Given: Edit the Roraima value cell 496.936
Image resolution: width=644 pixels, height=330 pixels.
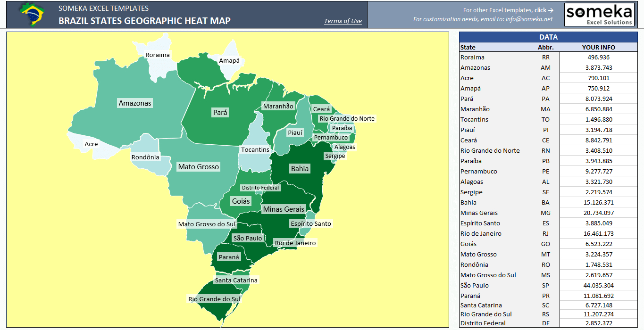Looking at the screenshot, I should click(x=598, y=58).
